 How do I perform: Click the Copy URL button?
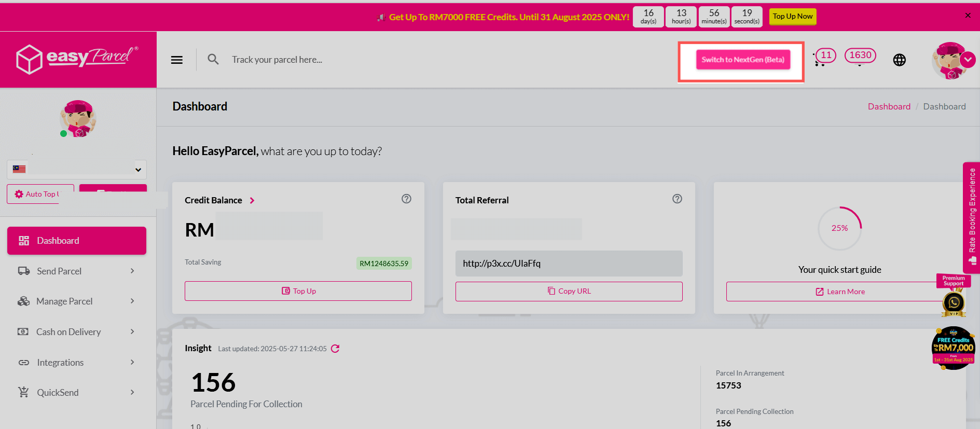coord(569,292)
